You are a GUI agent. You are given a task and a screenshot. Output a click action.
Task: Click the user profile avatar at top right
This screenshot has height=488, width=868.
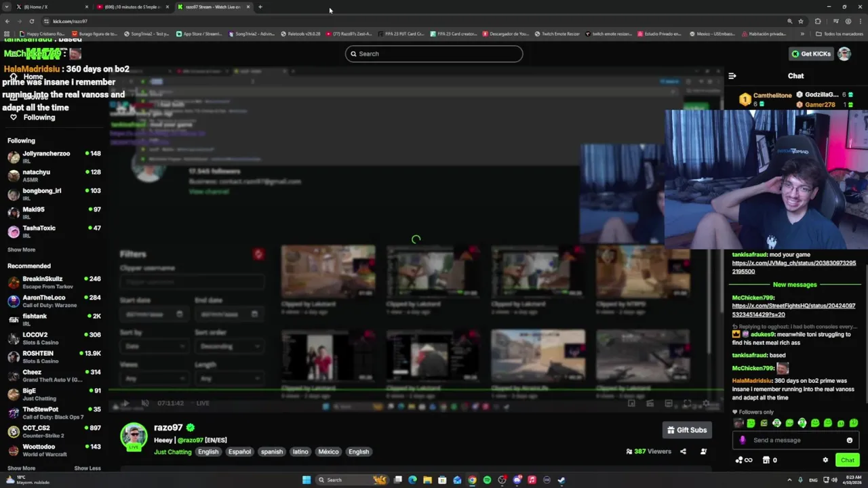coord(844,54)
